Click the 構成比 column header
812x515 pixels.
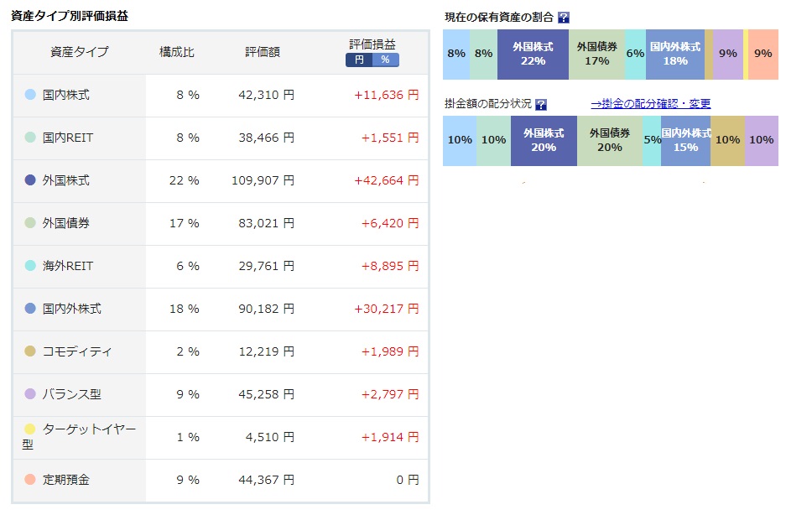click(177, 52)
